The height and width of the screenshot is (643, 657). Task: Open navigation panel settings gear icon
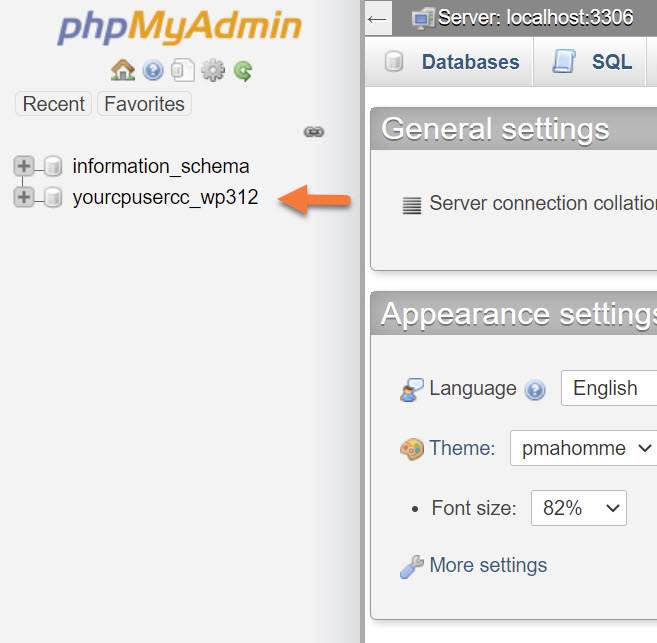click(212, 70)
